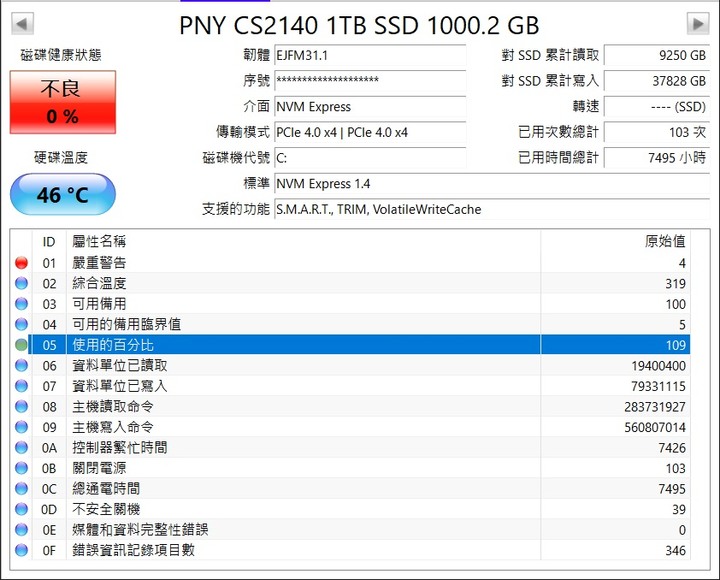Click the masked 序號 serial number field
The image size is (720, 580).
pos(370,81)
